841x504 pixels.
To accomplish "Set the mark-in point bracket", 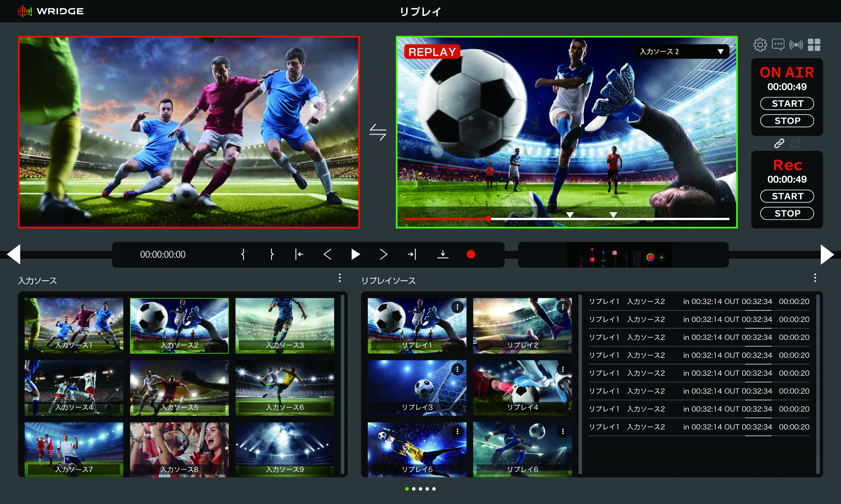I will [x=243, y=254].
